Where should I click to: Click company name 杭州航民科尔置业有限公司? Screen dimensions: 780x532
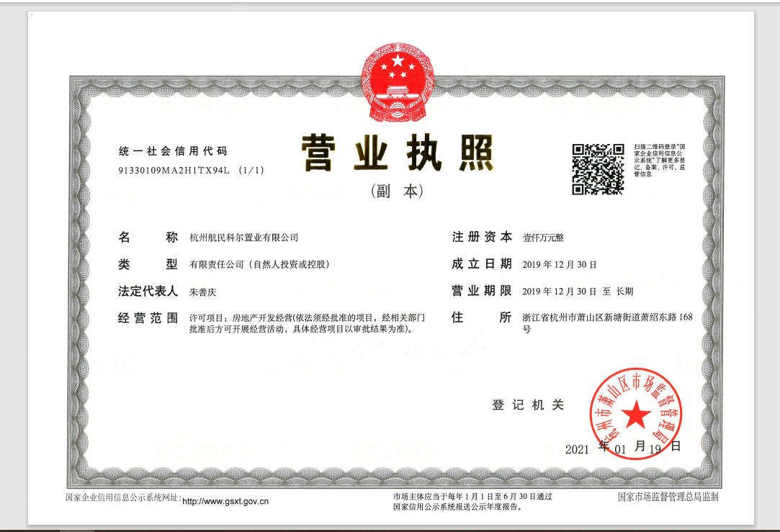click(x=243, y=238)
